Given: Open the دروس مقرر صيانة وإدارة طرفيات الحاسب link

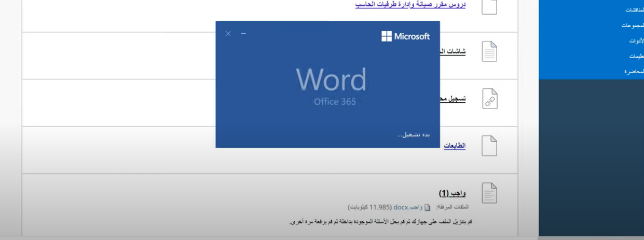Looking at the screenshot, I should [410, 5].
